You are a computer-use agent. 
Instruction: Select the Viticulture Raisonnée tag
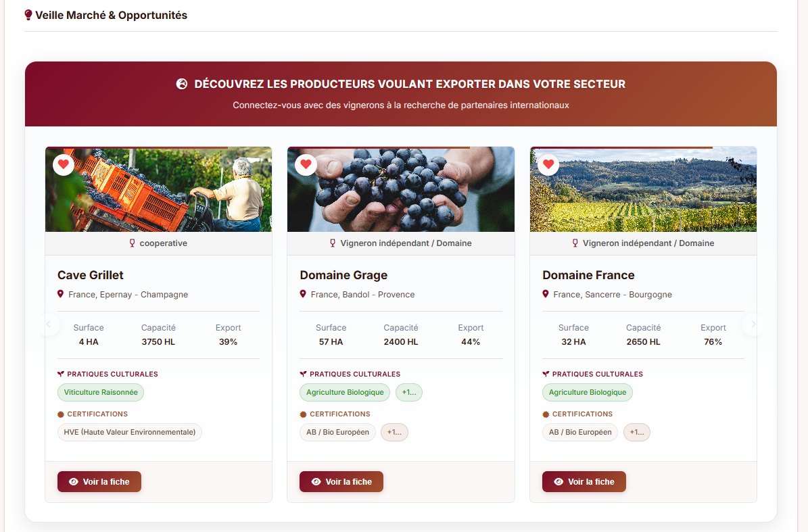click(x=101, y=392)
